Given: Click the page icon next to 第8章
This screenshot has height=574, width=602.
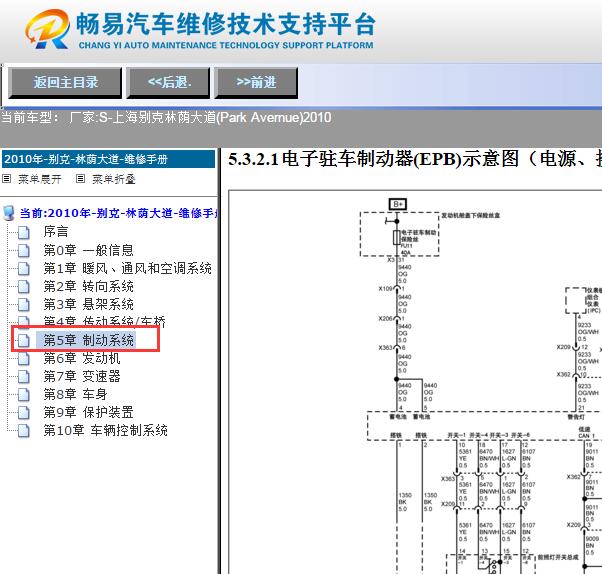Looking at the screenshot, I should [23, 395].
